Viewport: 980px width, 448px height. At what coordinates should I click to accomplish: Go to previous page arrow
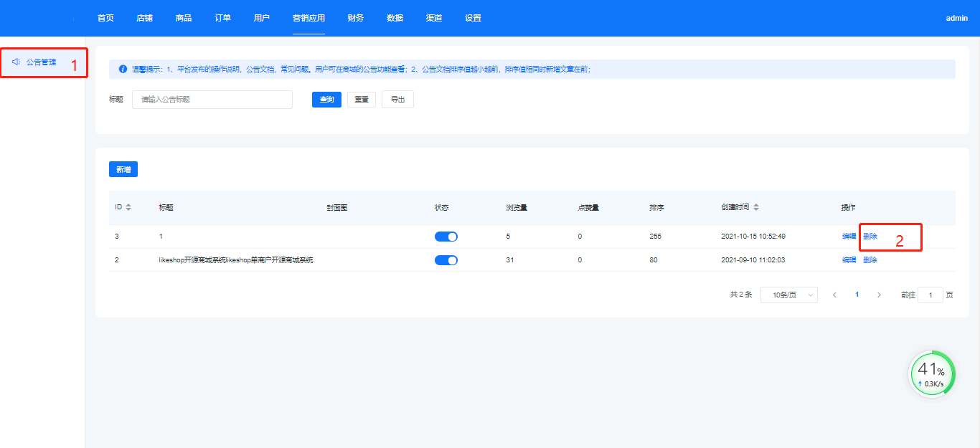[x=834, y=295]
